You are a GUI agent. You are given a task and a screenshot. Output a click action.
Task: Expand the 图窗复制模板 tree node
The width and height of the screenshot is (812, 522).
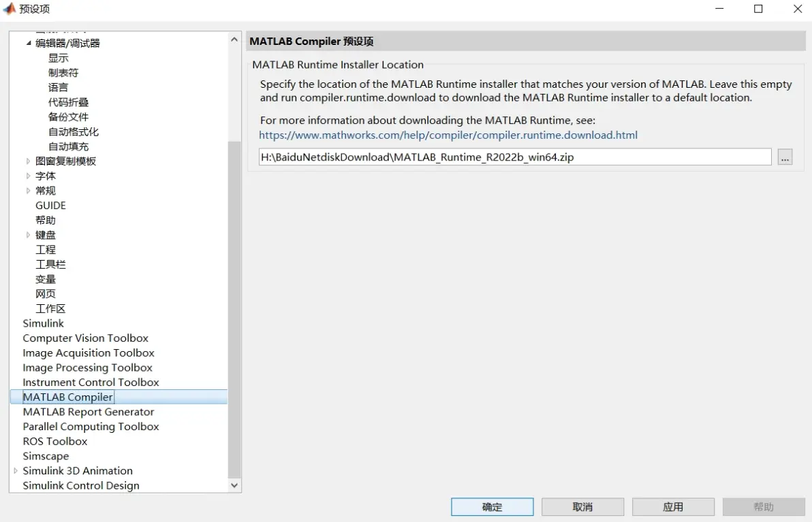(28, 161)
